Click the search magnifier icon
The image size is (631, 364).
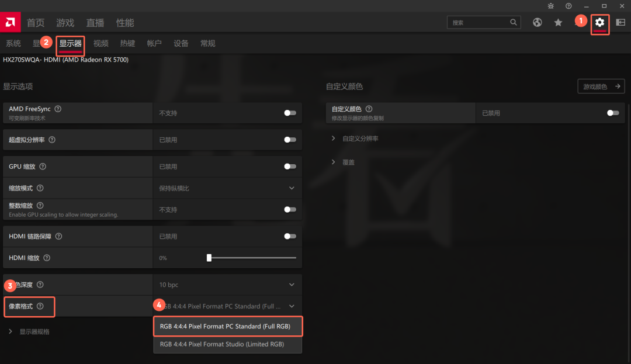[x=514, y=22]
